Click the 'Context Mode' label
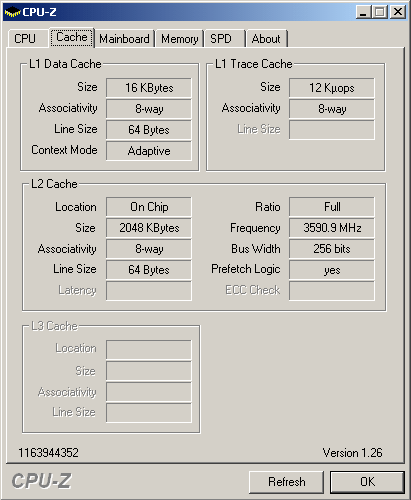411x500 pixels. tap(64, 150)
